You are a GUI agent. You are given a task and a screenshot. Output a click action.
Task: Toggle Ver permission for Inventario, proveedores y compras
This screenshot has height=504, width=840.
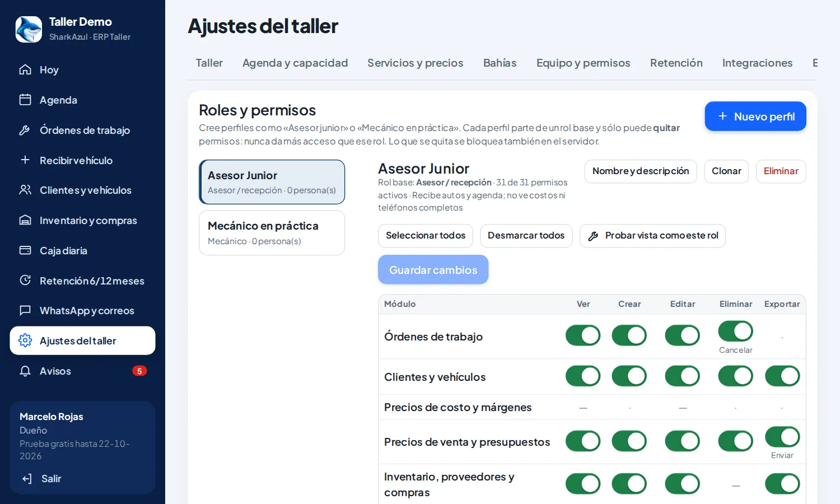(583, 484)
